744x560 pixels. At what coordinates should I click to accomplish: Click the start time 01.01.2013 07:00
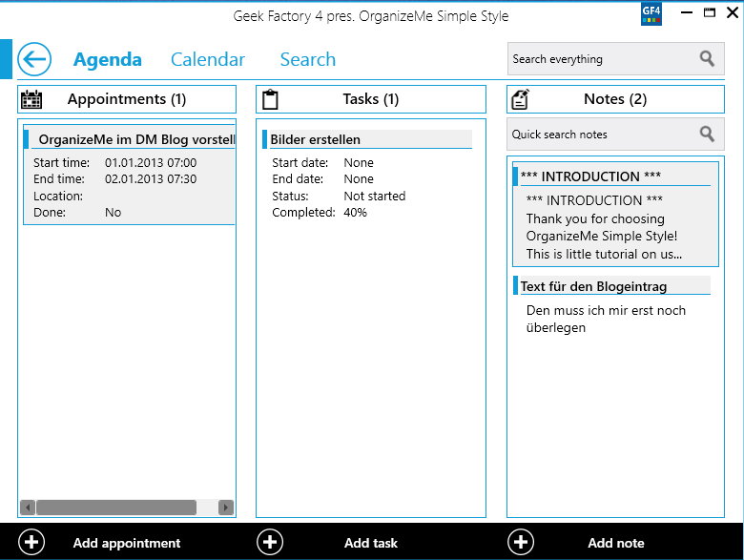151,163
